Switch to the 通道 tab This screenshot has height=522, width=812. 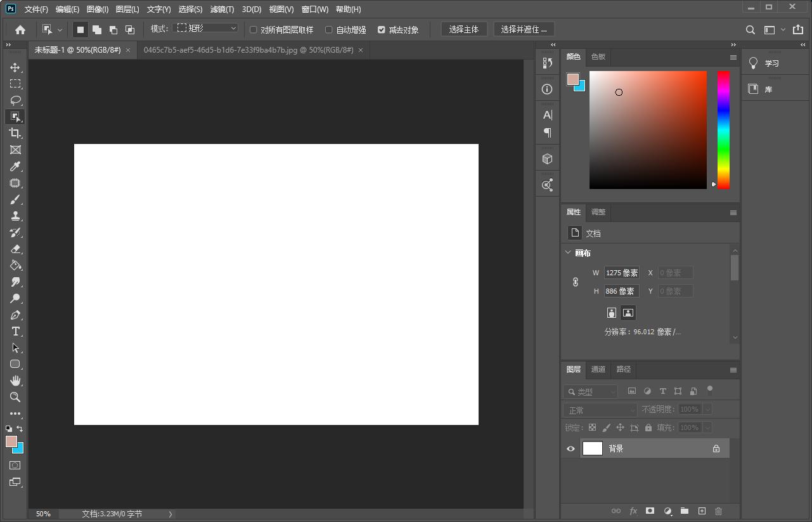pos(598,369)
